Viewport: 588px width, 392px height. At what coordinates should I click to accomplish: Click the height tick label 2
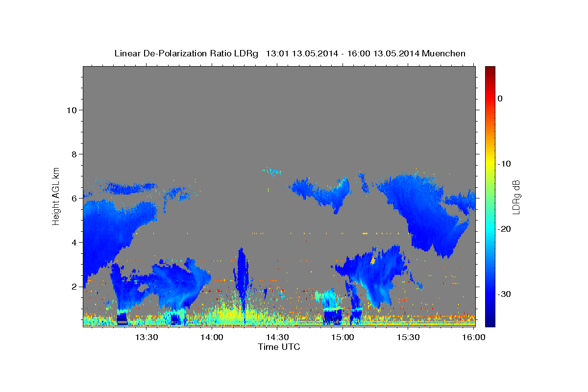point(74,286)
